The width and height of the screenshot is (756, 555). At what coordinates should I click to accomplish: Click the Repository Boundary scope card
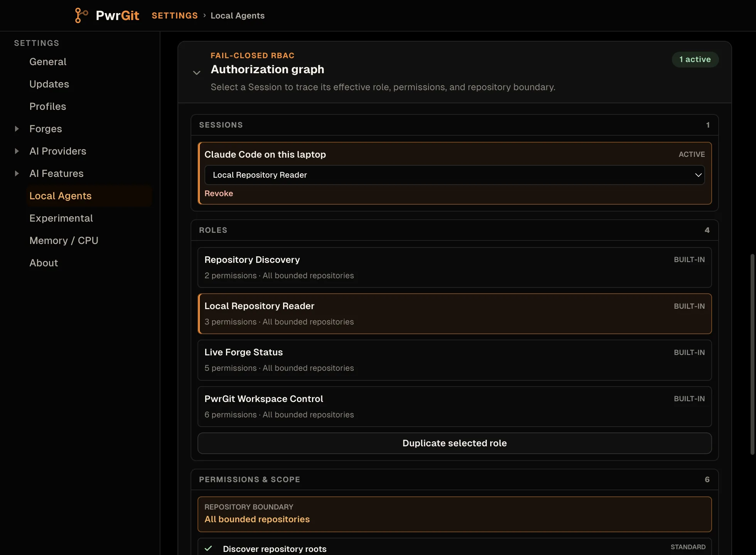pyautogui.click(x=454, y=514)
